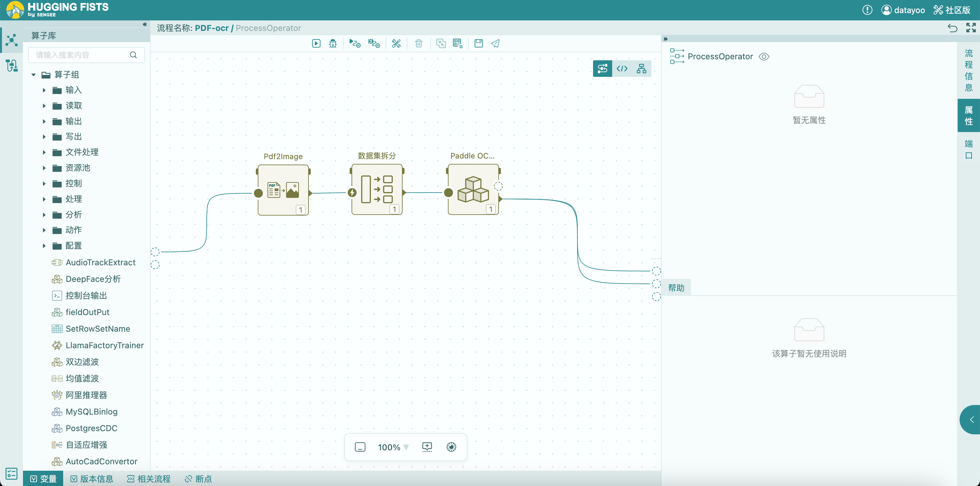Click the undo return arrow icon

(952, 28)
